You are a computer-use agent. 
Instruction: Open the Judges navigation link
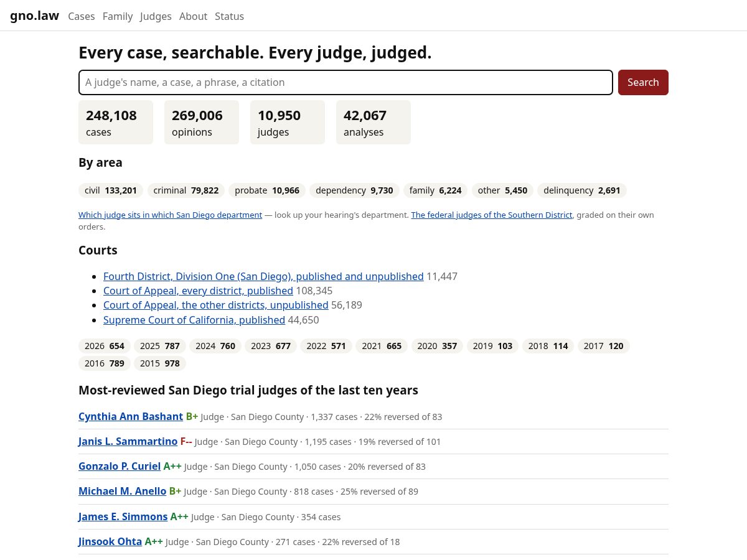pos(156,16)
